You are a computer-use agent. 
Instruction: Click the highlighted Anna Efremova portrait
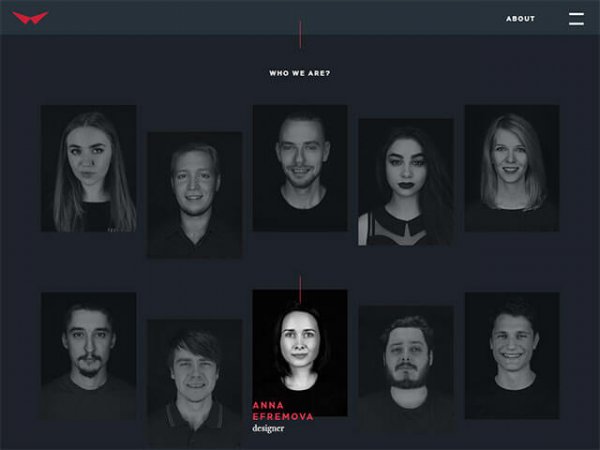[x=300, y=345]
